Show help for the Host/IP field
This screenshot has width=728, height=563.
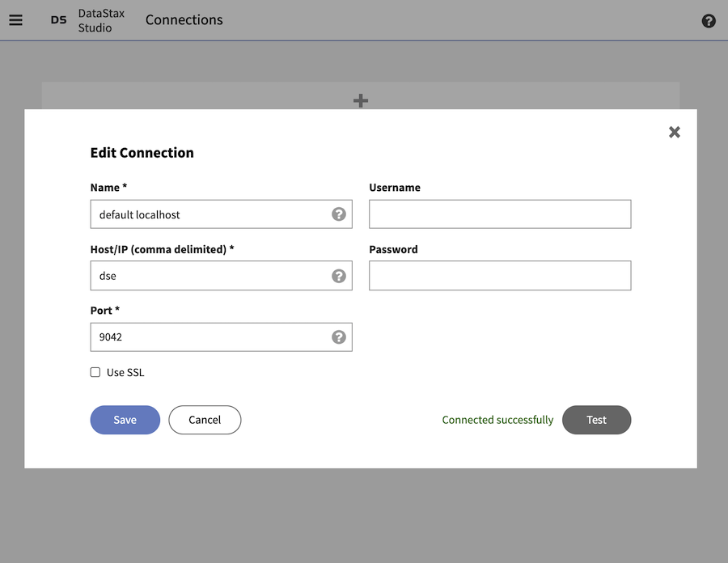coord(339,276)
